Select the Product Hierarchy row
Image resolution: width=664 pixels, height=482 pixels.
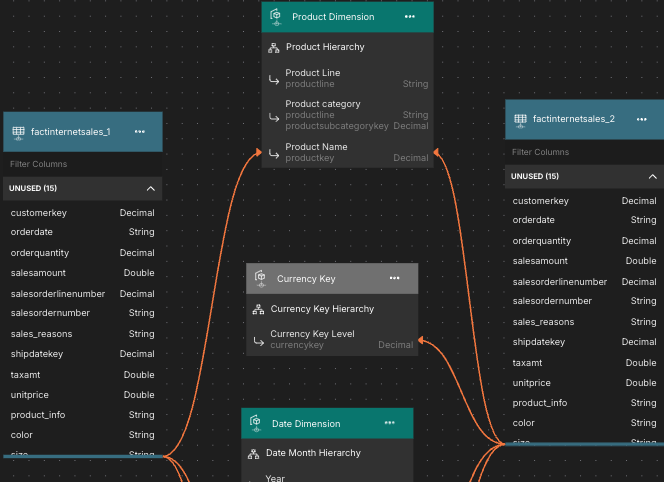click(x=347, y=47)
